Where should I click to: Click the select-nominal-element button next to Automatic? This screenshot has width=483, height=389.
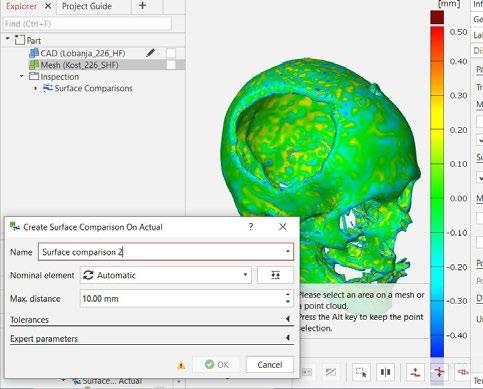275,275
